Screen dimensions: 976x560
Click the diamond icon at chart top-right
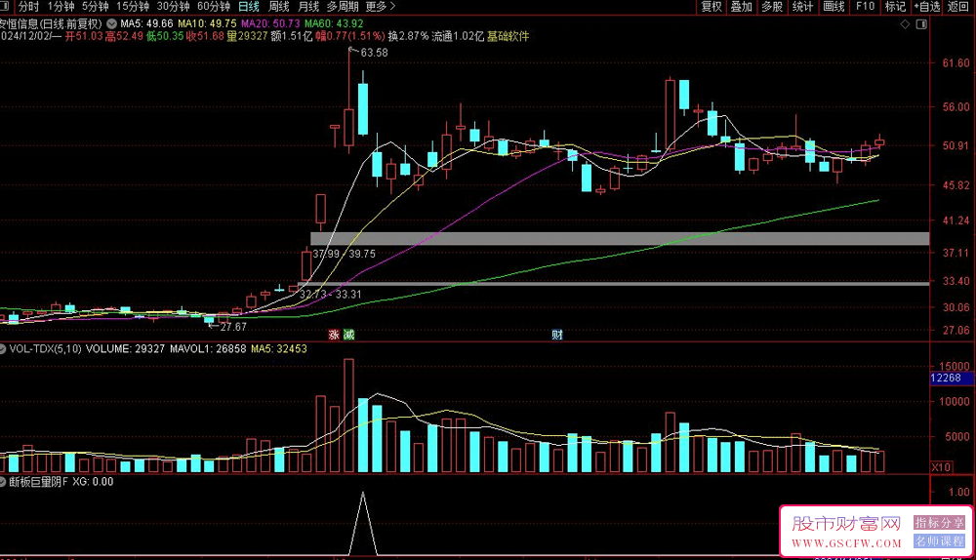click(905, 23)
